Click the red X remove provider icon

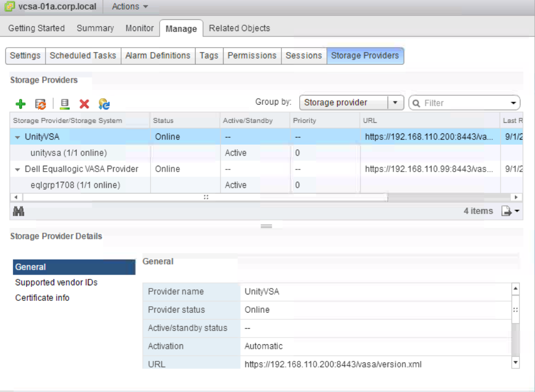[x=84, y=104]
